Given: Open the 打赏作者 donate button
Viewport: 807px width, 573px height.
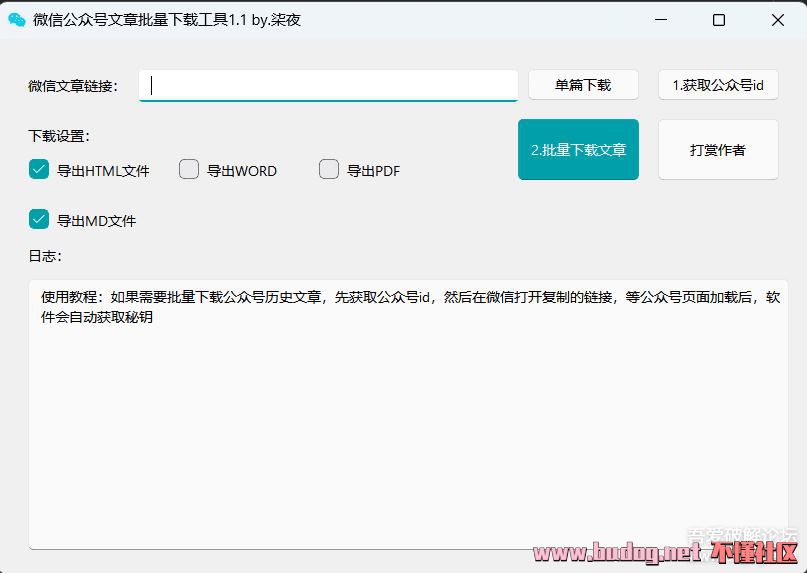Looking at the screenshot, I should 718,150.
